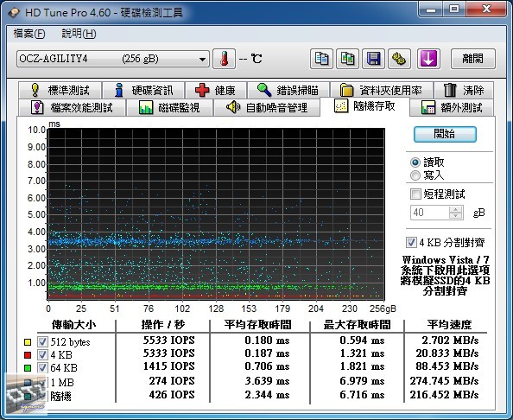Image resolution: width=513 pixels, height=420 pixels.
Task: Click the HD Tune Pro title bar icon
Action: click(14, 12)
